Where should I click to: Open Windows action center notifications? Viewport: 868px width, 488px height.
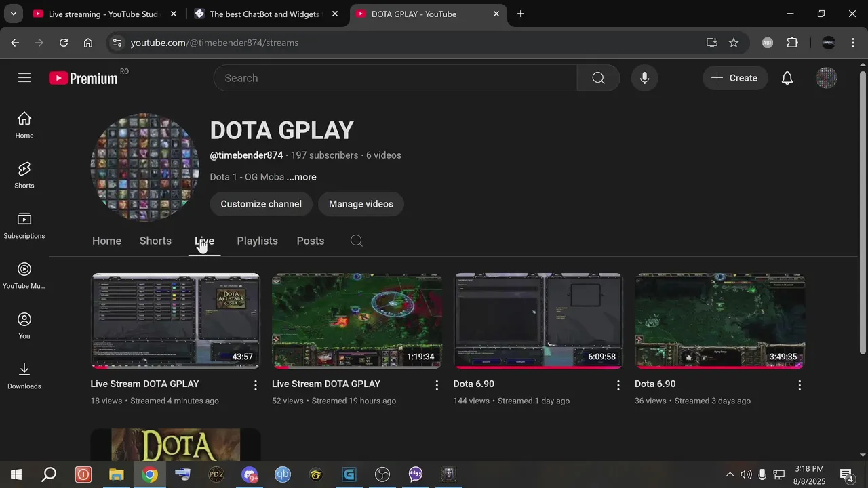pyautogui.click(x=846, y=474)
